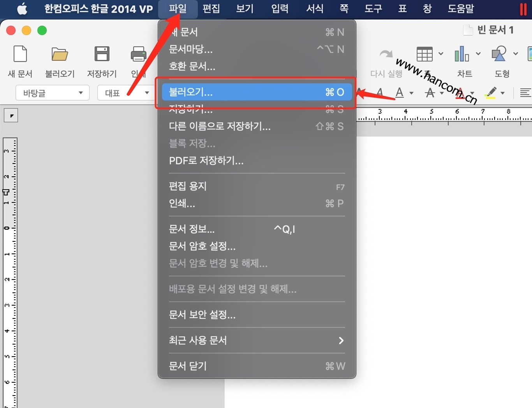
Task: Click the 불러오기 folder toolbar icon
Action: [x=60, y=54]
